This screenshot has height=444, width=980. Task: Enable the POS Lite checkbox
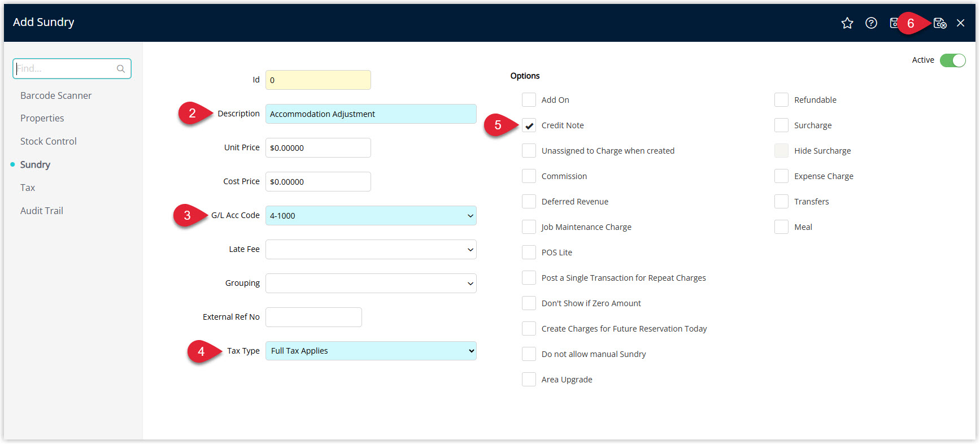529,253
